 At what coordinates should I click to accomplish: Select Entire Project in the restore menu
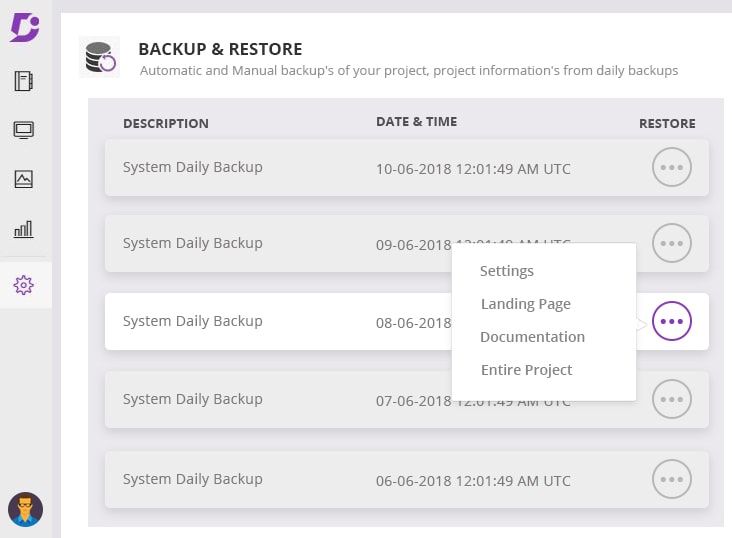click(526, 370)
